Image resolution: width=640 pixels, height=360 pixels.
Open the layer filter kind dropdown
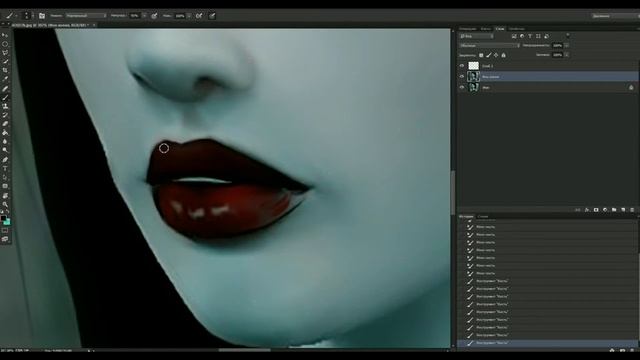pos(477,36)
